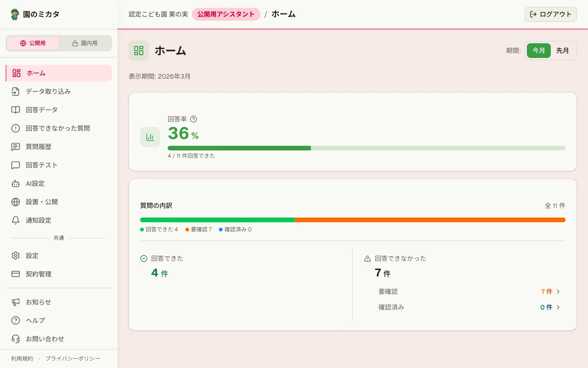588x368 pixels.
Task: Set period to 今月
Action: [538, 51]
